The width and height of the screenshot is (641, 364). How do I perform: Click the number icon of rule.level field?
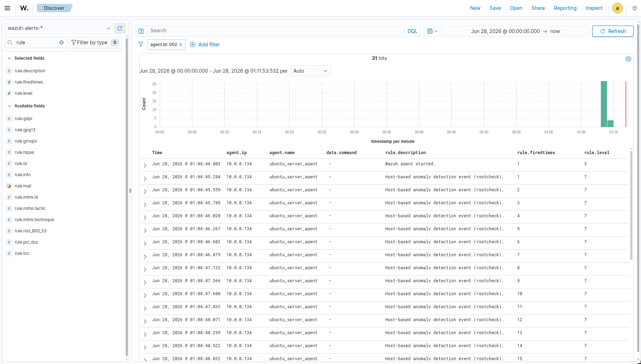9,93
